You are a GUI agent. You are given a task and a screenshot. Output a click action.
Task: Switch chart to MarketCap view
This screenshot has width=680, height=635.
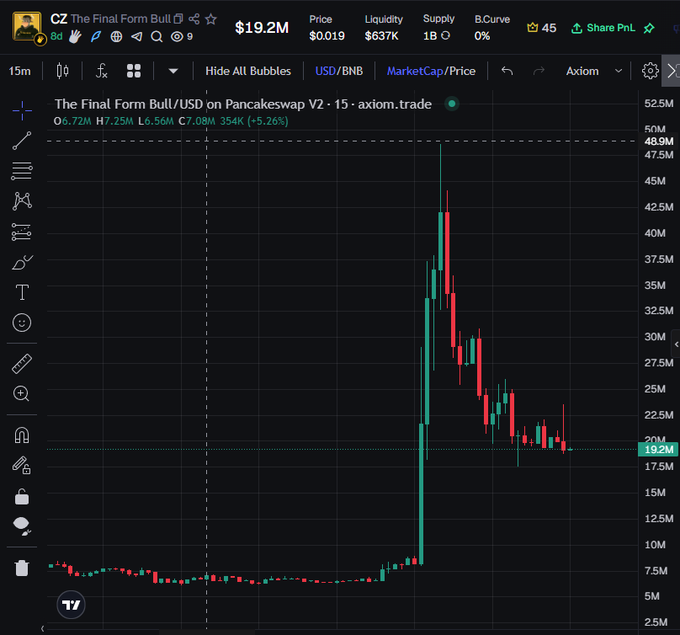pyautogui.click(x=415, y=71)
